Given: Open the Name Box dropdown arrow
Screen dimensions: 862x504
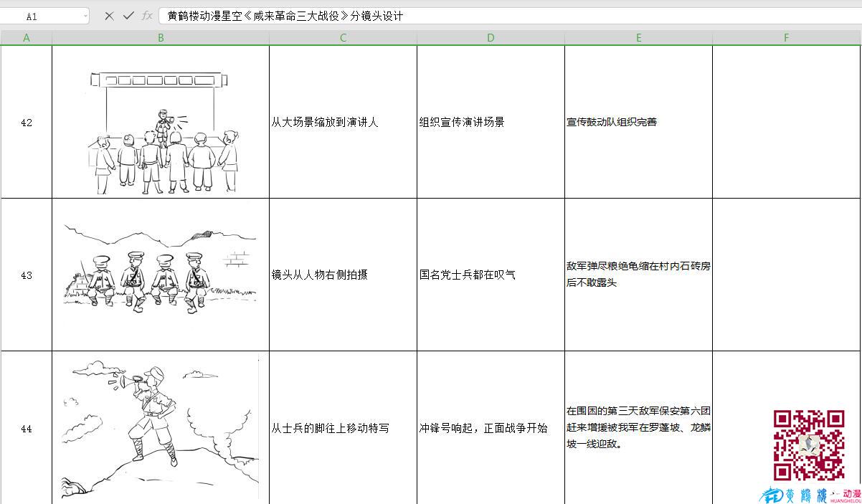Looking at the screenshot, I should pyautogui.click(x=85, y=16).
